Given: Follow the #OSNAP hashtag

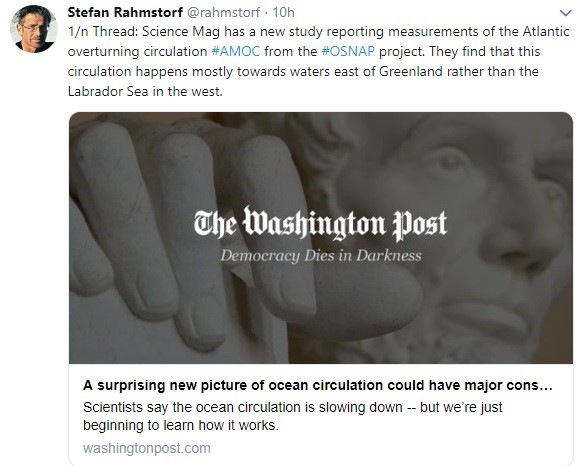Looking at the screenshot, I should pos(348,51).
